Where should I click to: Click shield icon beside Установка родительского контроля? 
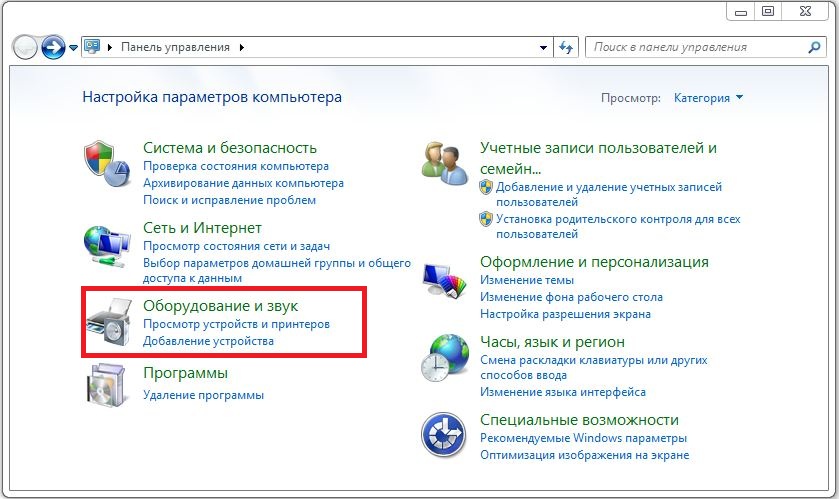(x=485, y=219)
